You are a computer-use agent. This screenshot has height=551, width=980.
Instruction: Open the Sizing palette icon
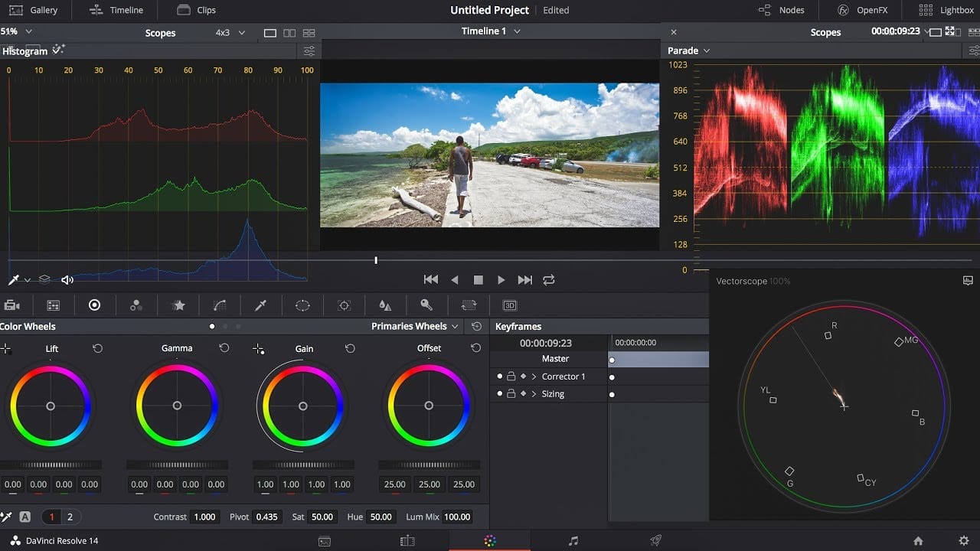[x=469, y=305]
